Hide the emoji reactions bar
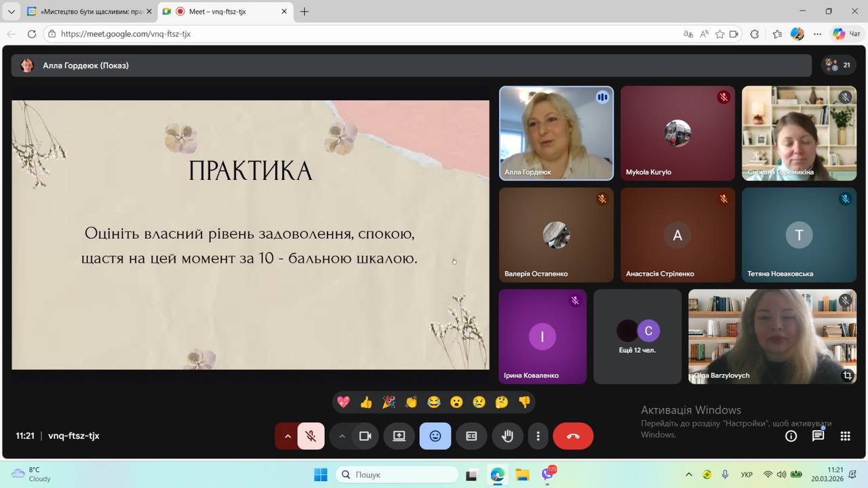 click(x=435, y=436)
